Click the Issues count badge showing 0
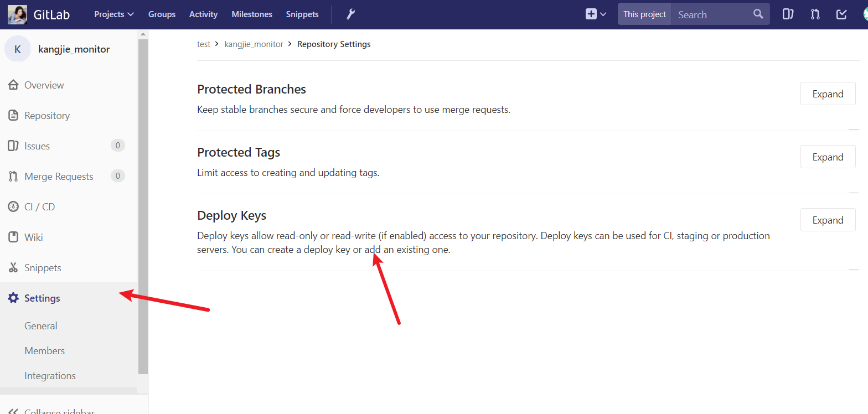 (x=117, y=146)
